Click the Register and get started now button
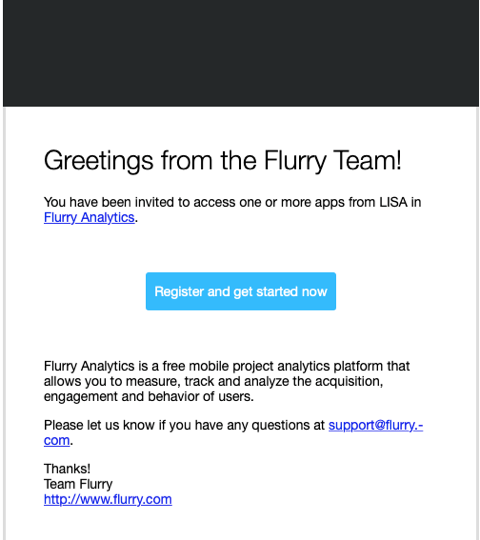This screenshot has height=540, width=480. (x=241, y=291)
